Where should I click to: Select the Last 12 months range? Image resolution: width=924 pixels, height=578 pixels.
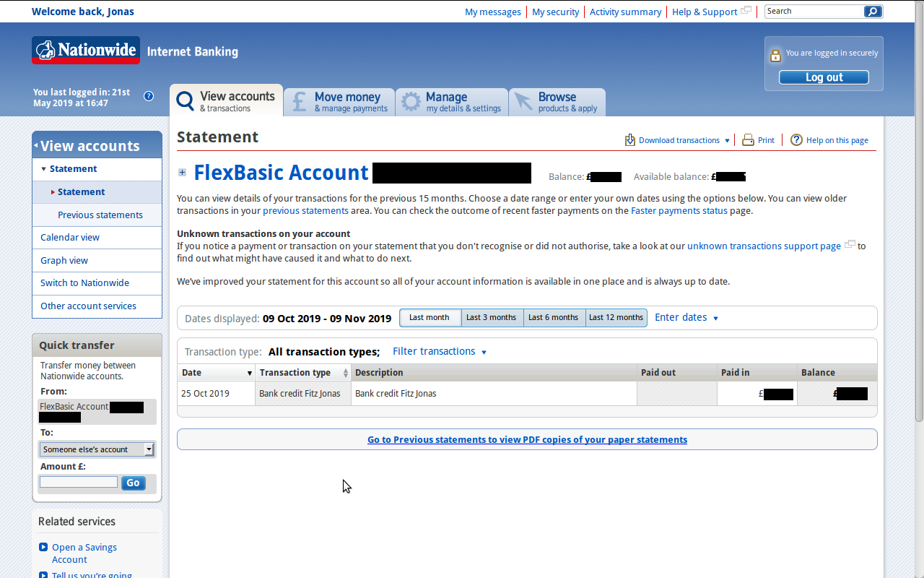click(x=616, y=318)
